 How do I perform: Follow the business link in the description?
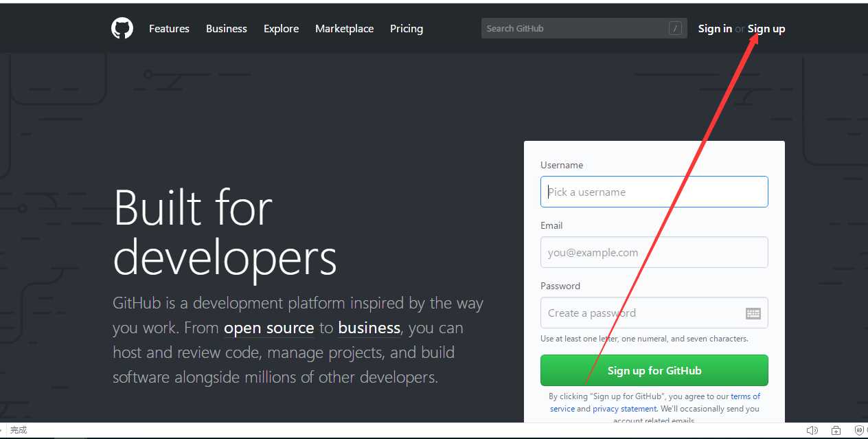click(369, 328)
